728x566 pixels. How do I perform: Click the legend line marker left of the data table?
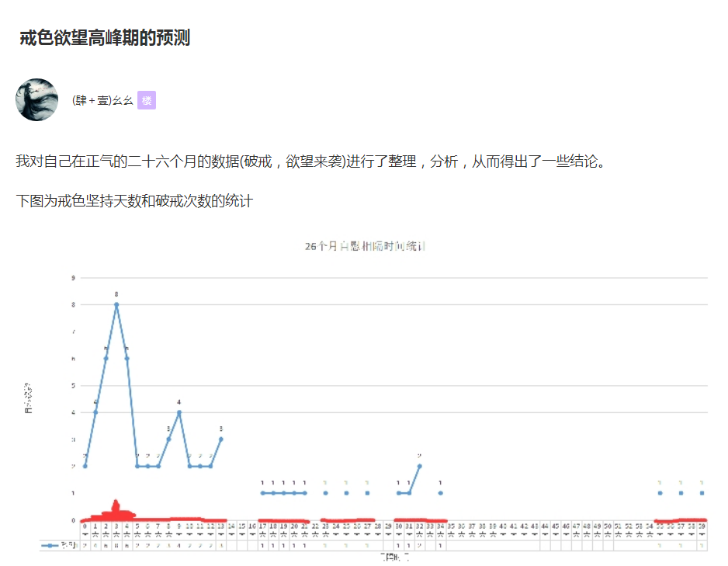(x=50, y=546)
